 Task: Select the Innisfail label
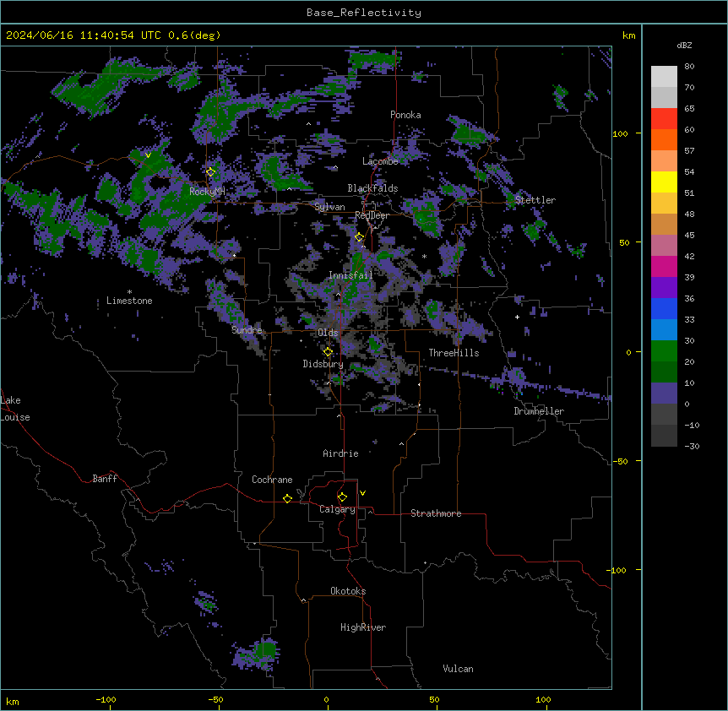[350, 275]
